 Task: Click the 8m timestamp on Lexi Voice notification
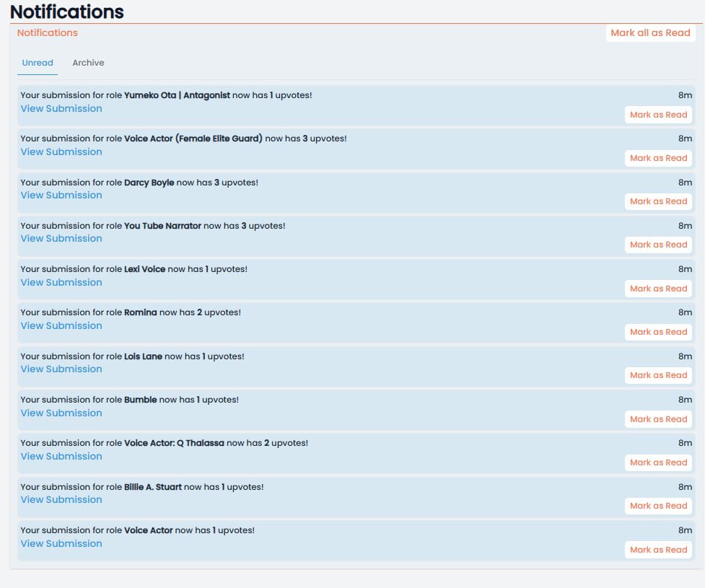(x=685, y=269)
